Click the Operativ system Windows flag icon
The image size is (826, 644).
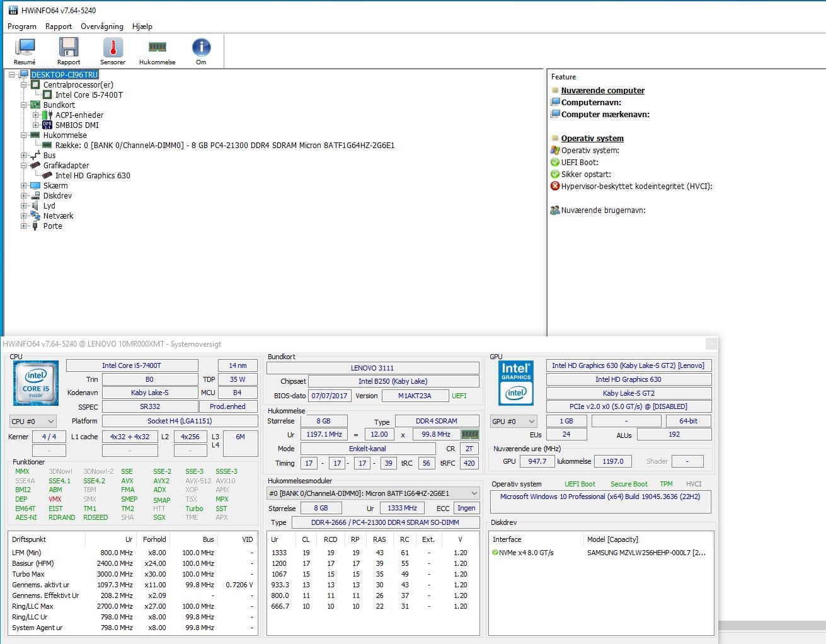click(x=555, y=150)
